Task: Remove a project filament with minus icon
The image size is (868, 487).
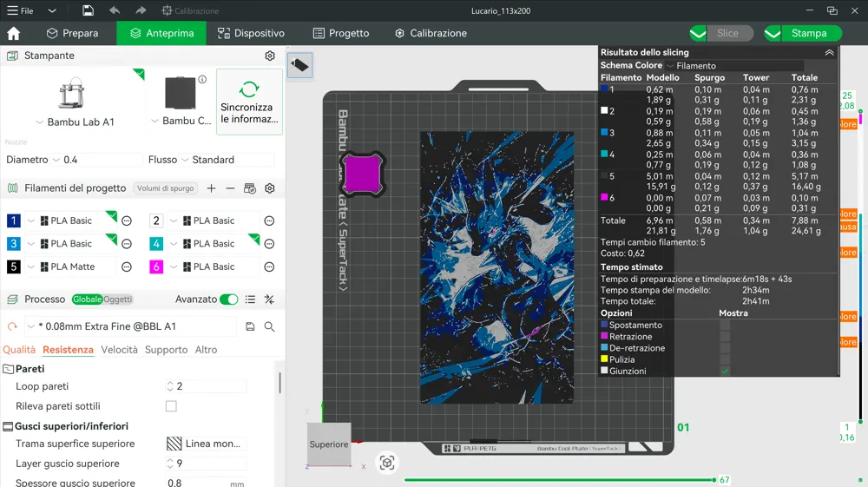Action: [230, 188]
